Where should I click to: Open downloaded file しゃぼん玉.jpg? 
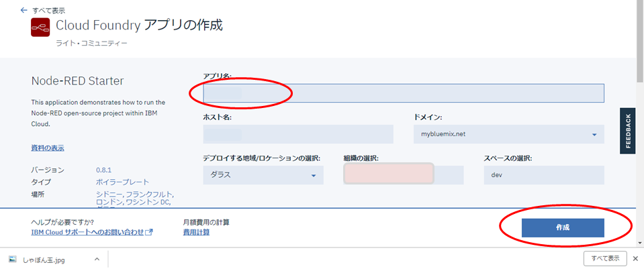(x=44, y=260)
